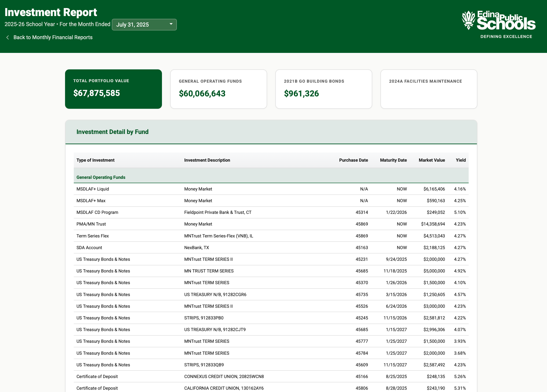The height and width of the screenshot is (392, 547).
Task: Open the General Operating Funds summary card
Action: pyautogui.click(x=218, y=89)
